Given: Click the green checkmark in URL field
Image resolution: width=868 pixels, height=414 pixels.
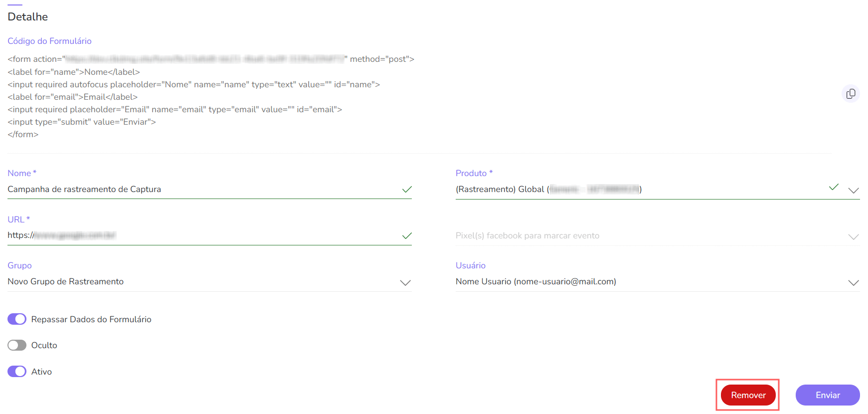Looking at the screenshot, I should (x=407, y=236).
